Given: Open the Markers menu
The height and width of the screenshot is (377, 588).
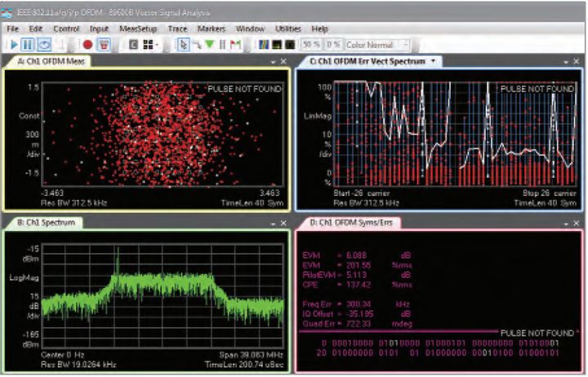Looking at the screenshot, I should point(212,29).
